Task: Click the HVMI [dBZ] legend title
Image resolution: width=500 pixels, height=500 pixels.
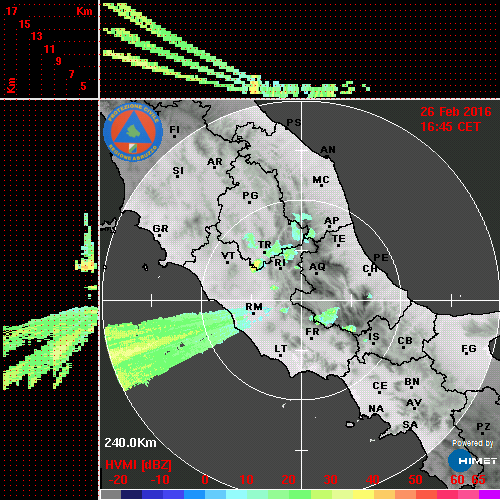Action: pyautogui.click(x=138, y=465)
